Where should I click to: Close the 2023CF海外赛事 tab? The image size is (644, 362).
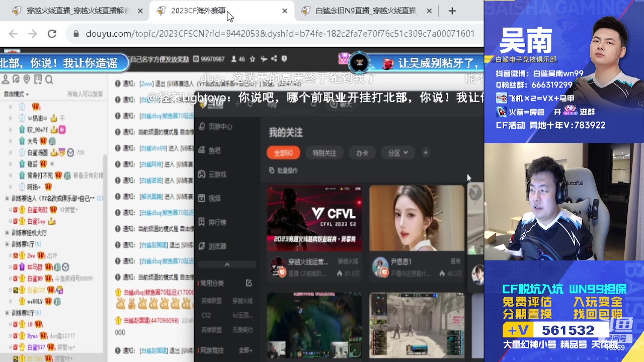285,11
